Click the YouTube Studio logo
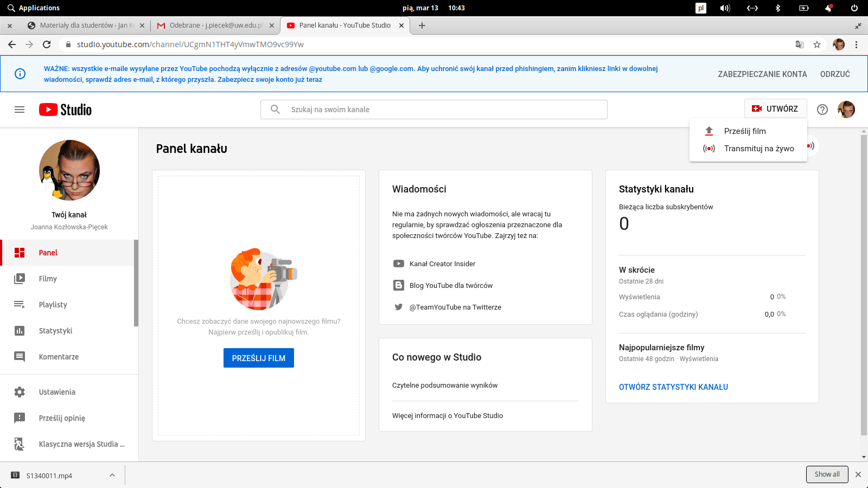This screenshot has width=868, height=488. [x=65, y=110]
